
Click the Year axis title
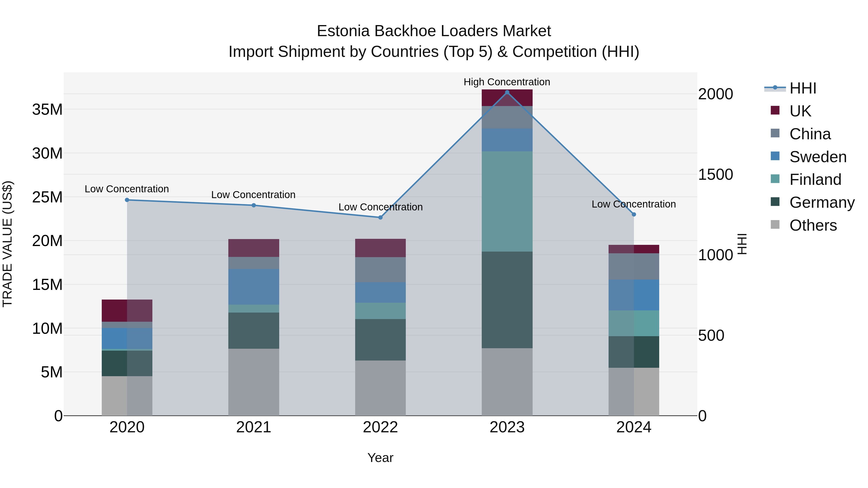pyautogui.click(x=380, y=458)
